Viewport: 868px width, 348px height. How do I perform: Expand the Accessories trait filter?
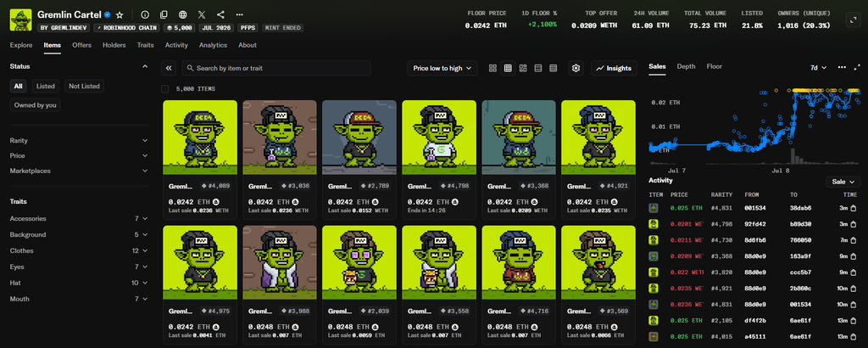(x=79, y=219)
